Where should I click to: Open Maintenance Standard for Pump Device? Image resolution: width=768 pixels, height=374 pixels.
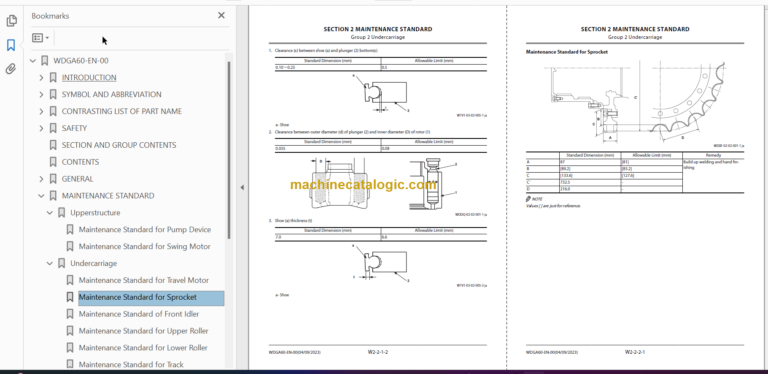point(145,230)
